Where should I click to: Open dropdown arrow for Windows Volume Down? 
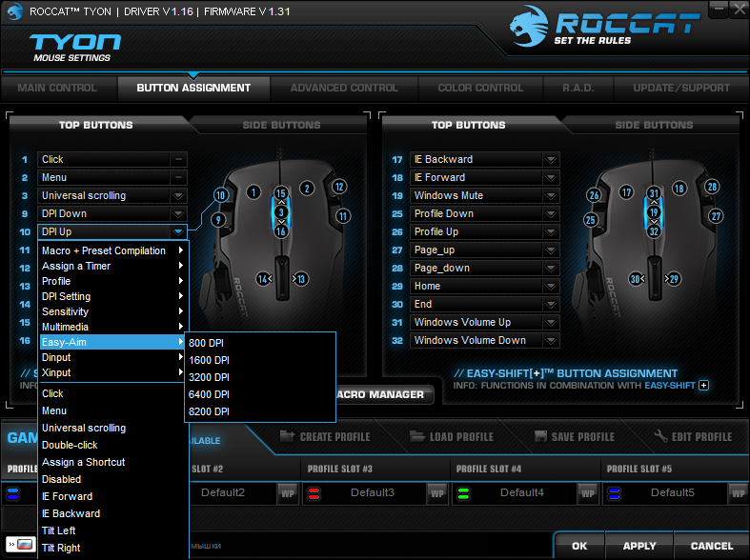click(551, 341)
